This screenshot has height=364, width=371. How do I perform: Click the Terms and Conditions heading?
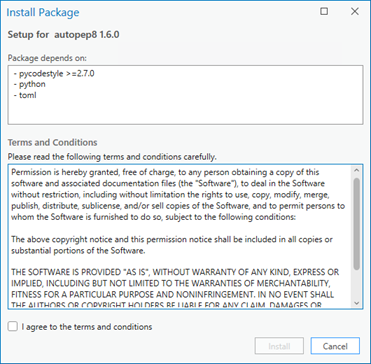click(x=53, y=143)
